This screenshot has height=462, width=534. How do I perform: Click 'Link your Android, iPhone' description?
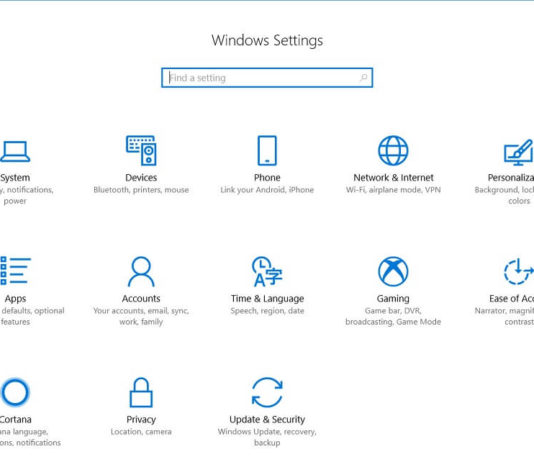[267, 190]
